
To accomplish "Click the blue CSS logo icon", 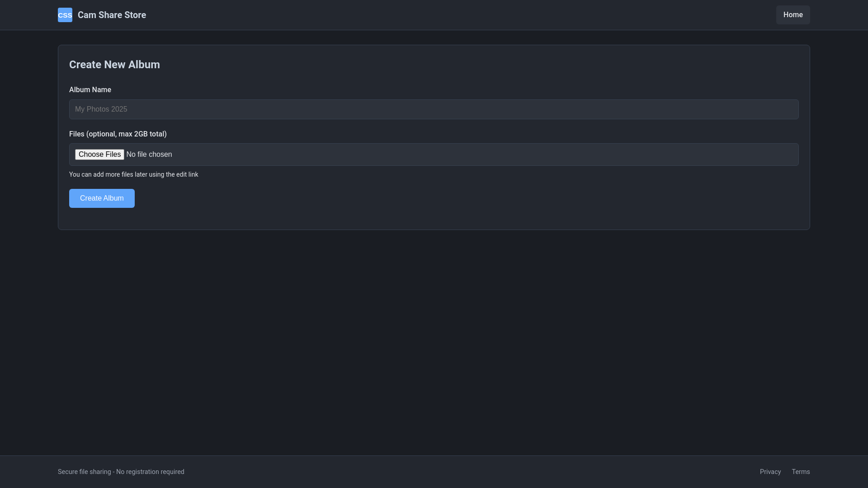I will point(65,15).
